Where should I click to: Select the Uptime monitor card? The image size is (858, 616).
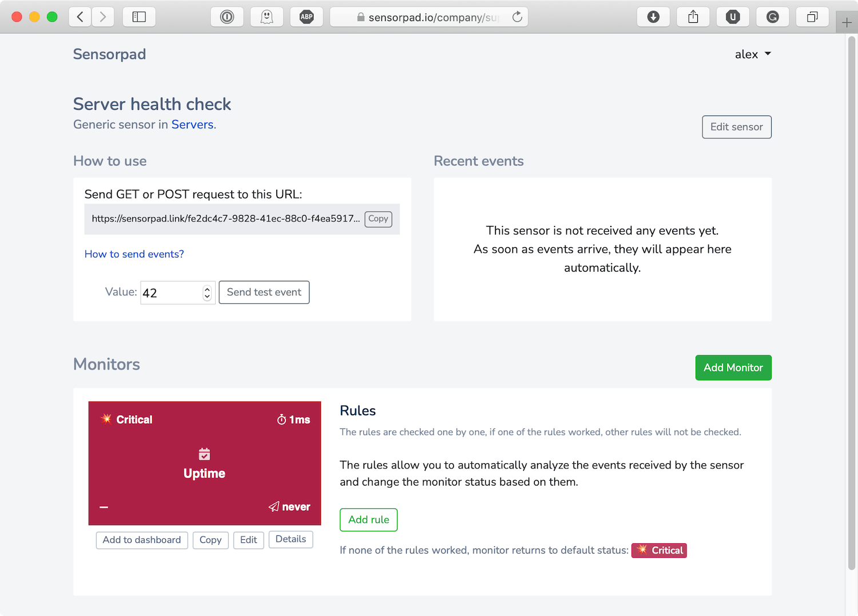pyautogui.click(x=205, y=463)
